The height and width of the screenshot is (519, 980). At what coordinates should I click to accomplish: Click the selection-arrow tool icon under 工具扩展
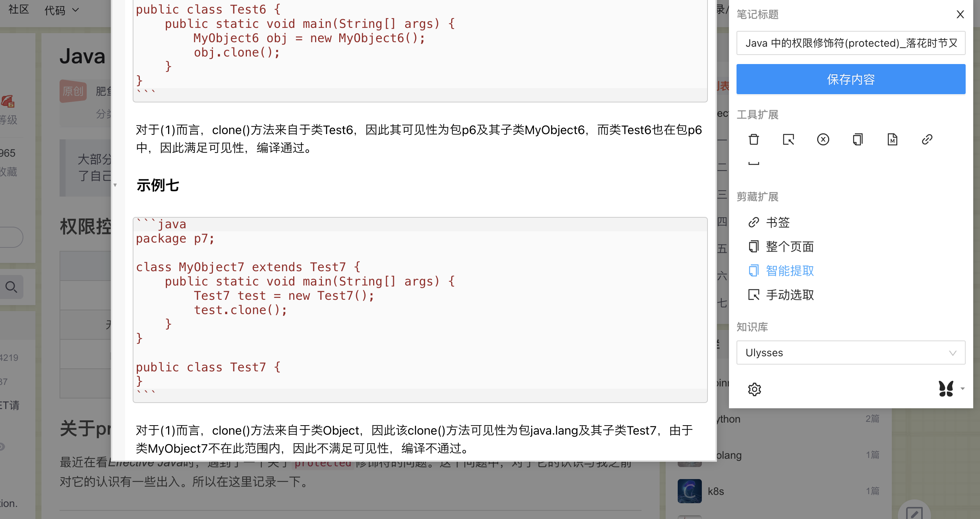[x=788, y=139]
